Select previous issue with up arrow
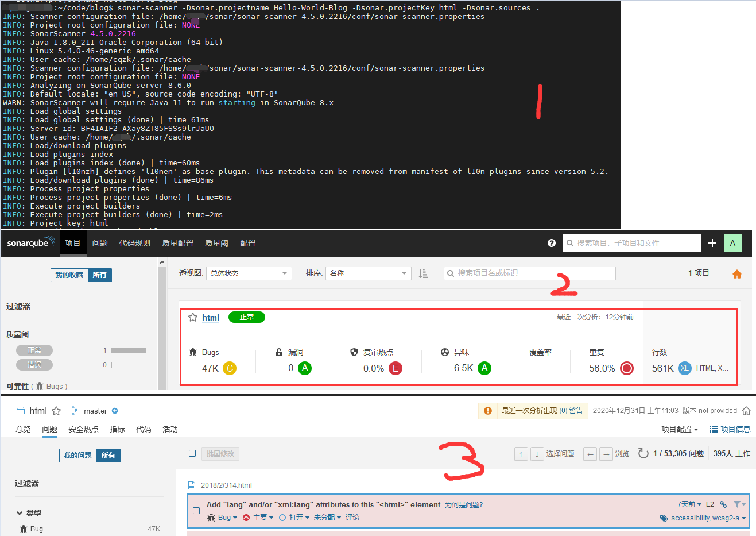This screenshot has width=756, height=536. point(521,454)
